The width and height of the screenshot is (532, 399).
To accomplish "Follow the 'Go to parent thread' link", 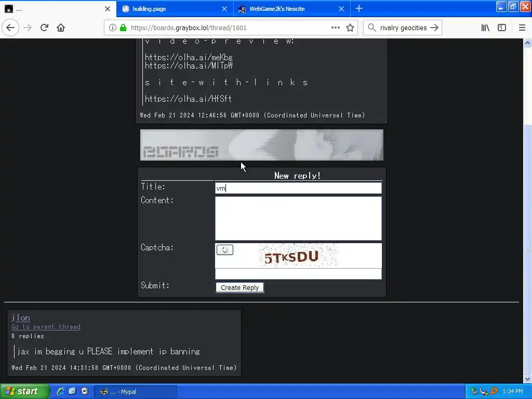I will click(x=46, y=327).
